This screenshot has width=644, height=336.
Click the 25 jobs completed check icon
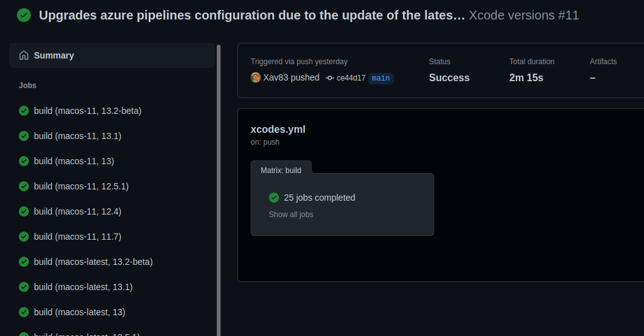click(x=274, y=198)
